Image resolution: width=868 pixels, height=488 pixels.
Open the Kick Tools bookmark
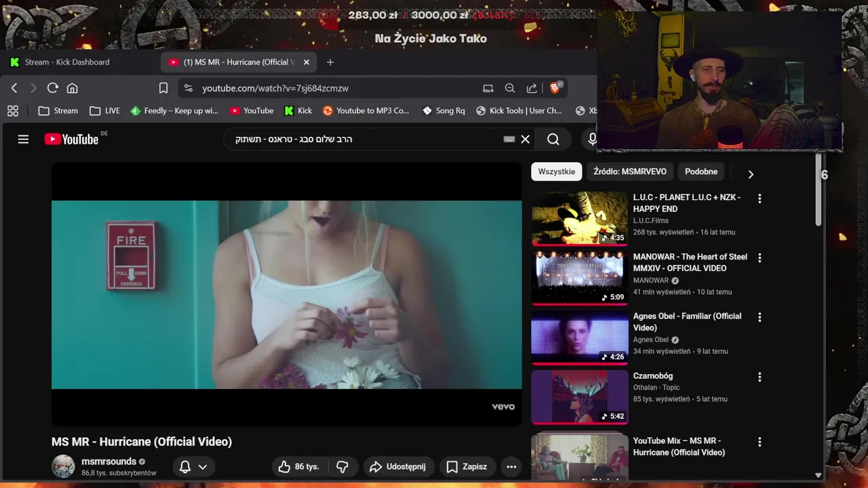[x=519, y=110]
